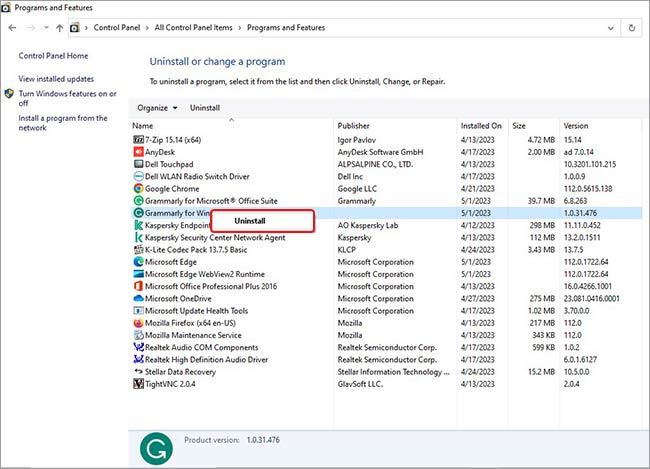Click the Microsoft Edge WebView2 Runtime icon
This screenshot has height=469, width=650.
pyautogui.click(x=138, y=274)
